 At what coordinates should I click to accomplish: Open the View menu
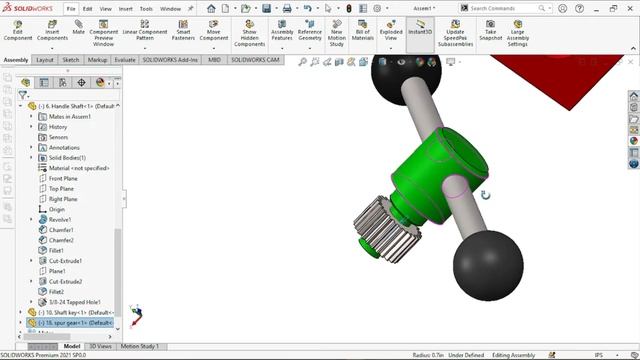click(x=105, y=9)
